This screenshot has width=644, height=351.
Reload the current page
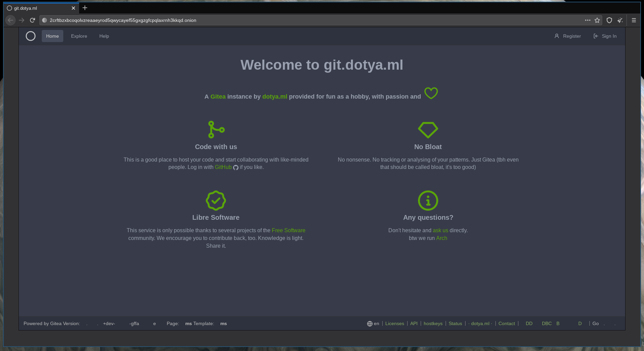click(x=32, y=20)
